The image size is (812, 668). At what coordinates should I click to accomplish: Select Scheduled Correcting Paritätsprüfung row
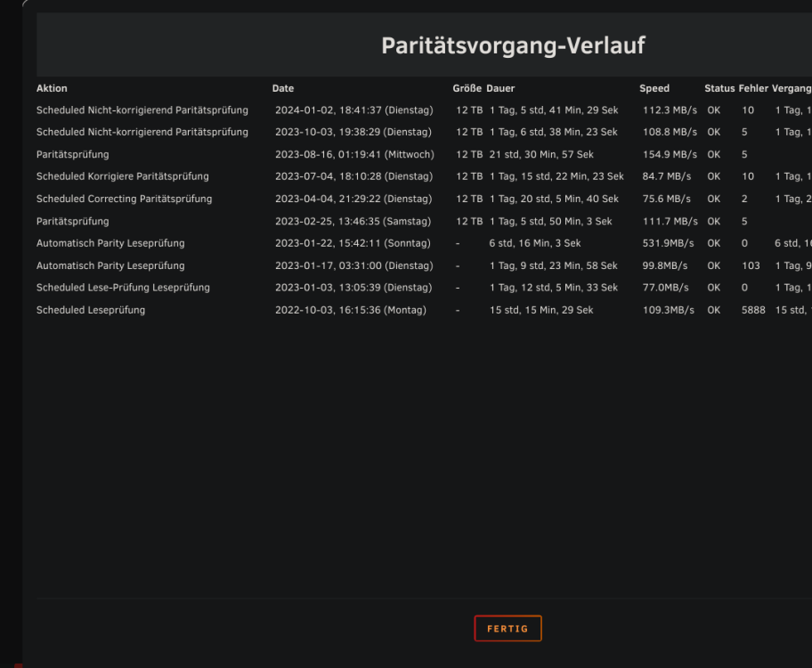[424, 199]
